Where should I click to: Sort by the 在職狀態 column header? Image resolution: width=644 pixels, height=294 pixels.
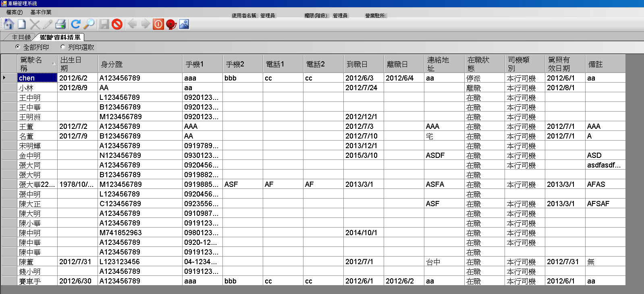[x=484, y=64]
